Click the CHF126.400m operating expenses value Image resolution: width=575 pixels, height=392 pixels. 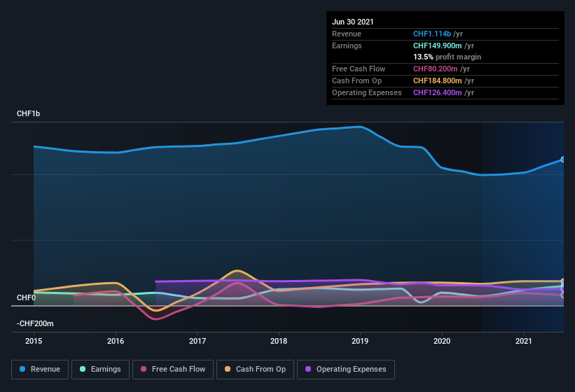(x=438, y=92)
